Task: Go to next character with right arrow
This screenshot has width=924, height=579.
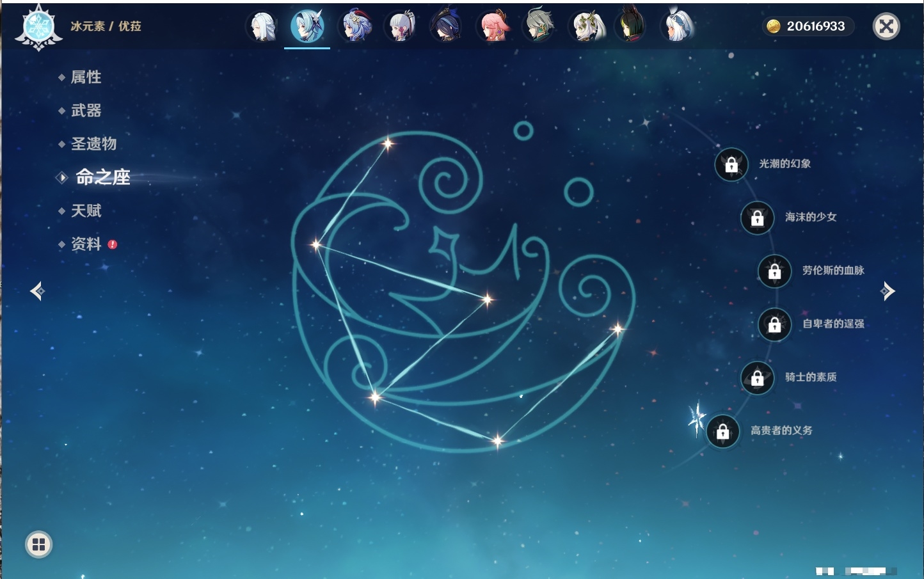Action: click(x=888, y=291)
